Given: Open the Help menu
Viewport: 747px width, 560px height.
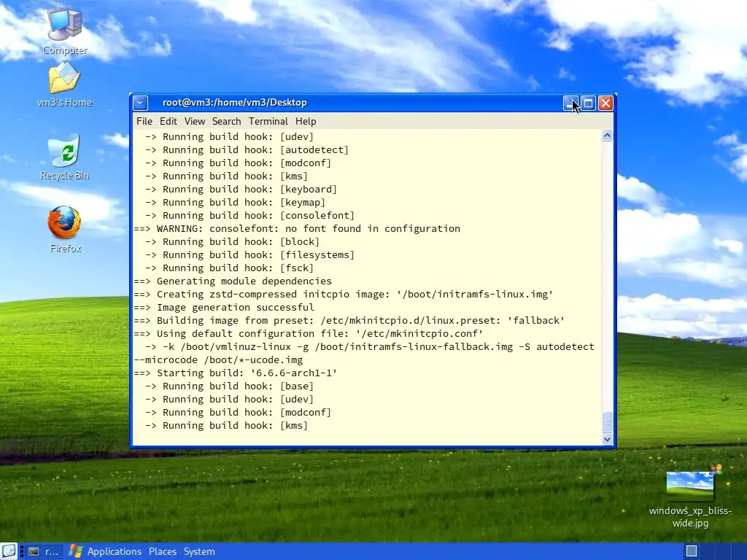Looking at the screenshot, I should click(x=306, y=122).
